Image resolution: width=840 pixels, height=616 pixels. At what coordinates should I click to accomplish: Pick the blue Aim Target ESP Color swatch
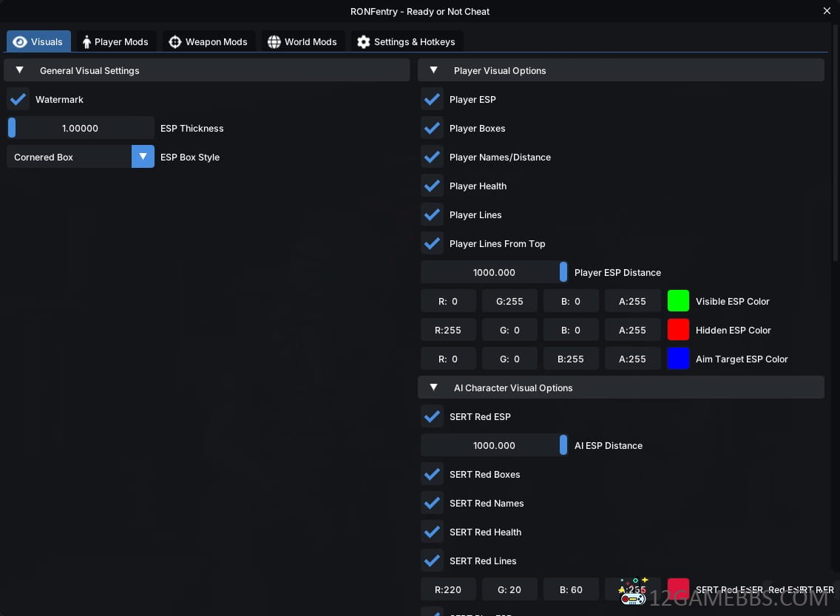[678, 359]
